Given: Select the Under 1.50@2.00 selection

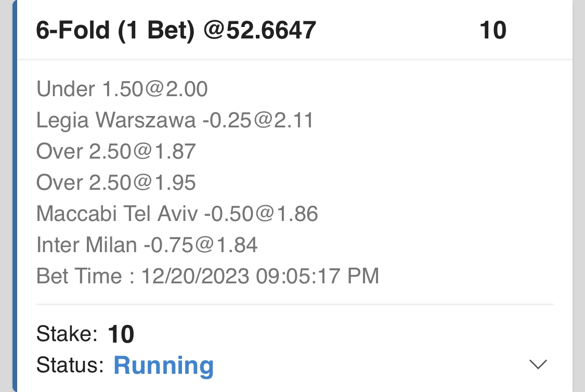Looking at the screenshot, I should point(122,89).
